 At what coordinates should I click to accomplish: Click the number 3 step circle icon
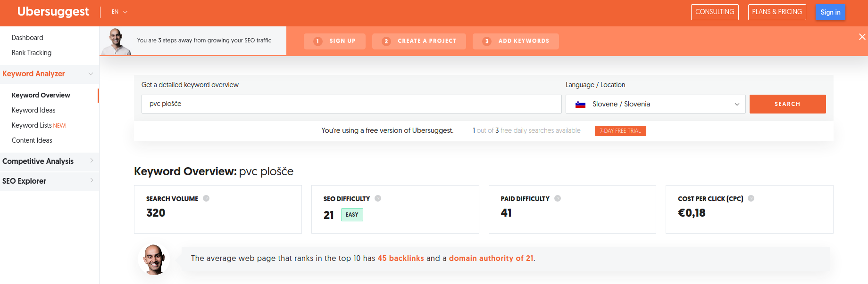point(487,41)
